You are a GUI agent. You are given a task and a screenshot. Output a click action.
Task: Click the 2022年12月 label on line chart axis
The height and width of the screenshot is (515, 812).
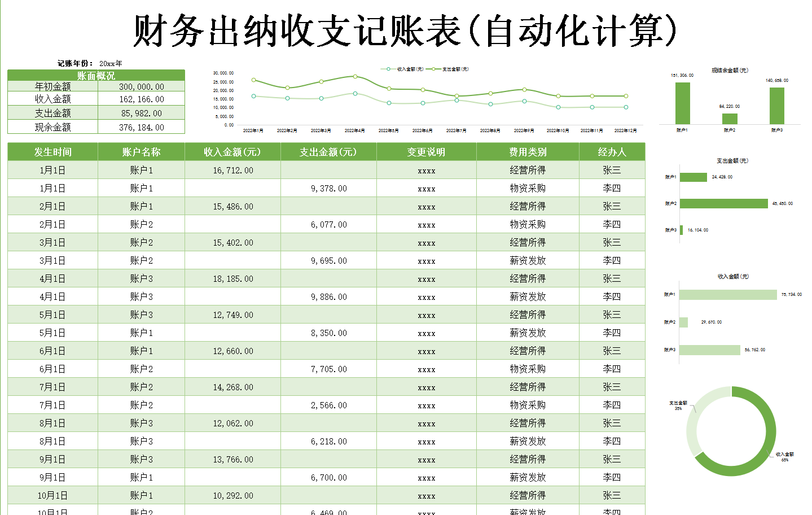(625, 130)
